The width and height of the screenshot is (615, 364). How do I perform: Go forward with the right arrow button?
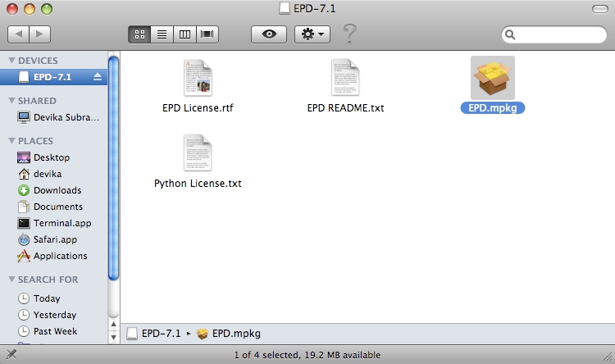click(39, 34)
